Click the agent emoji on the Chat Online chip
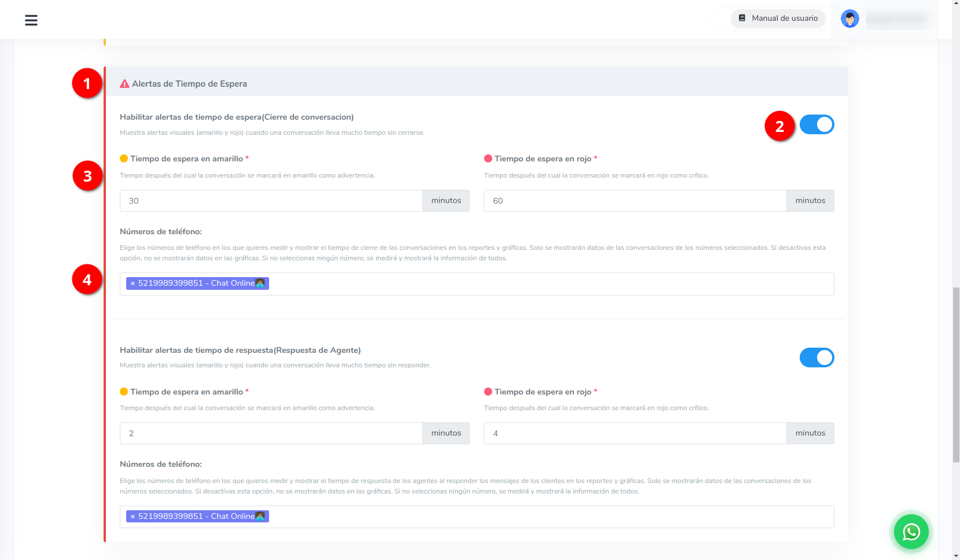The height and width of the screenshot is (560, 960). [x=260, y=283]
